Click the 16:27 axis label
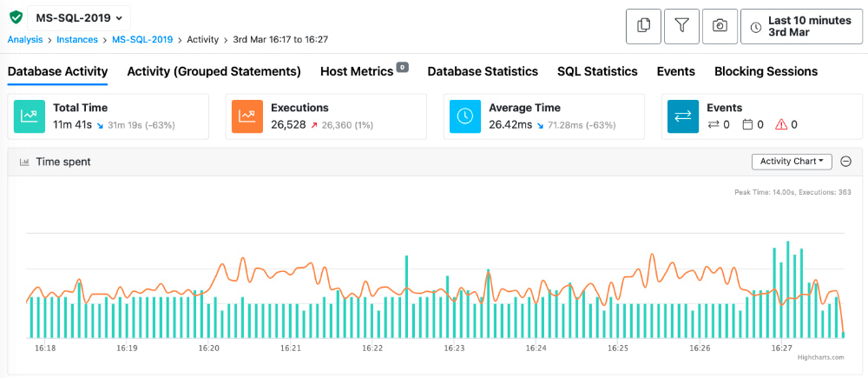Image resolution: width=868 pixels, height=378 pixels. (x=782, y=348)
